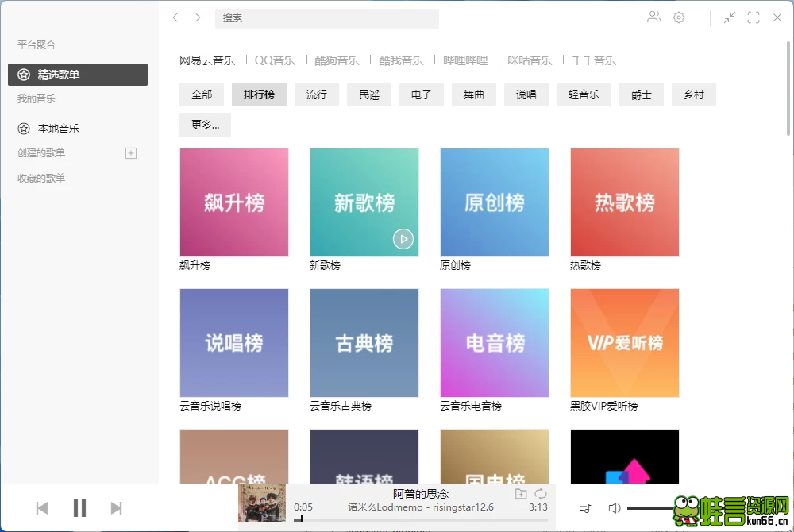
Task: Select the 流行 genre filter
Action: click(315, 94)
